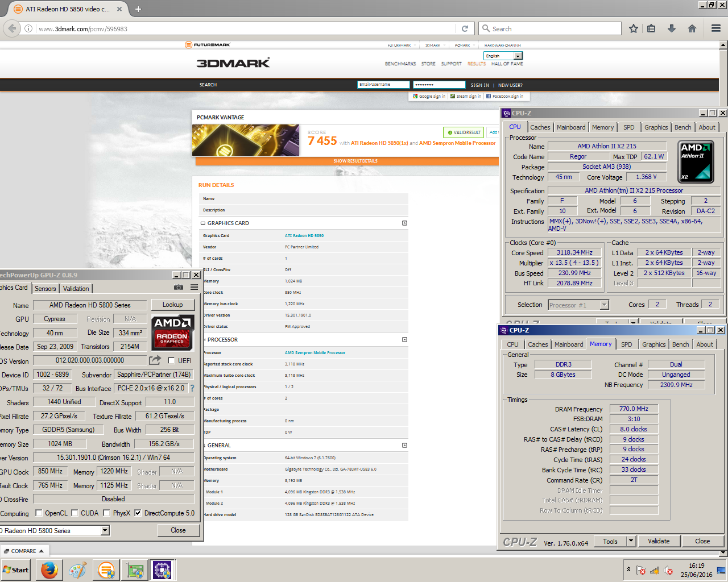Image resolution: width=728 pixels, height=582 pixels.
Task: Open the orange Futuremark taskbar icon
Action: 106,570
